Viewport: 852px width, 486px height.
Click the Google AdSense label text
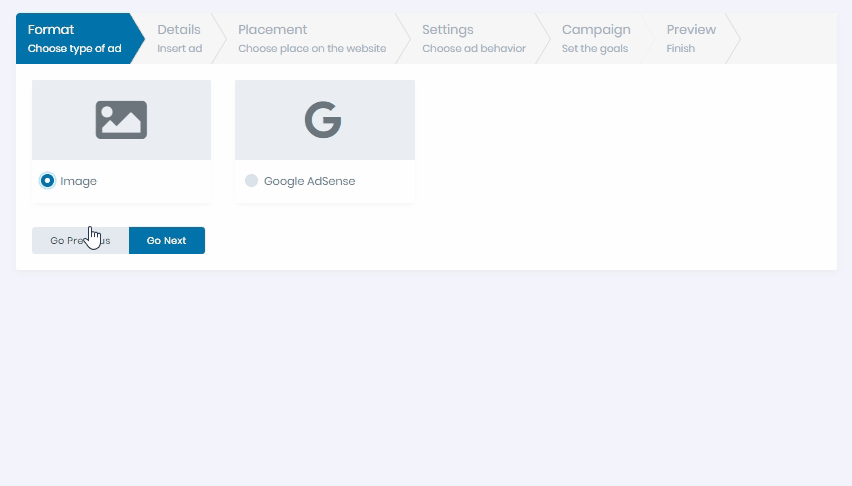click(x=309, y=181)
